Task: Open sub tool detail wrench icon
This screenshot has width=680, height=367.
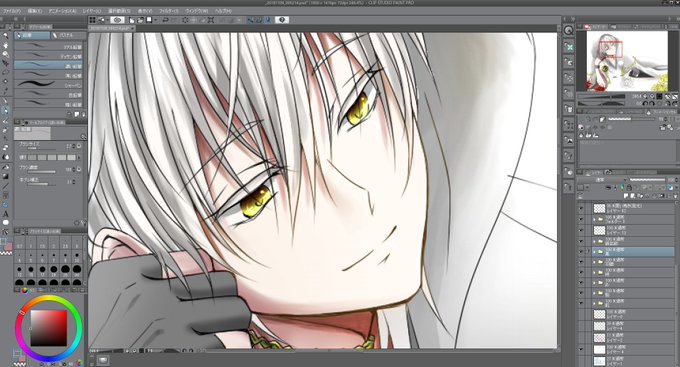Action: click(83, 137)
